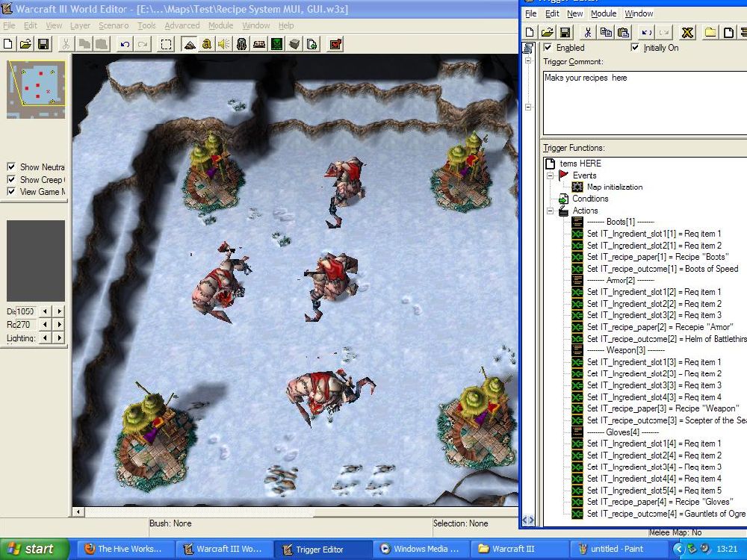Cut with scissors icon in Trigger Editor
The image size is (747, 560).
click(588, 32)
